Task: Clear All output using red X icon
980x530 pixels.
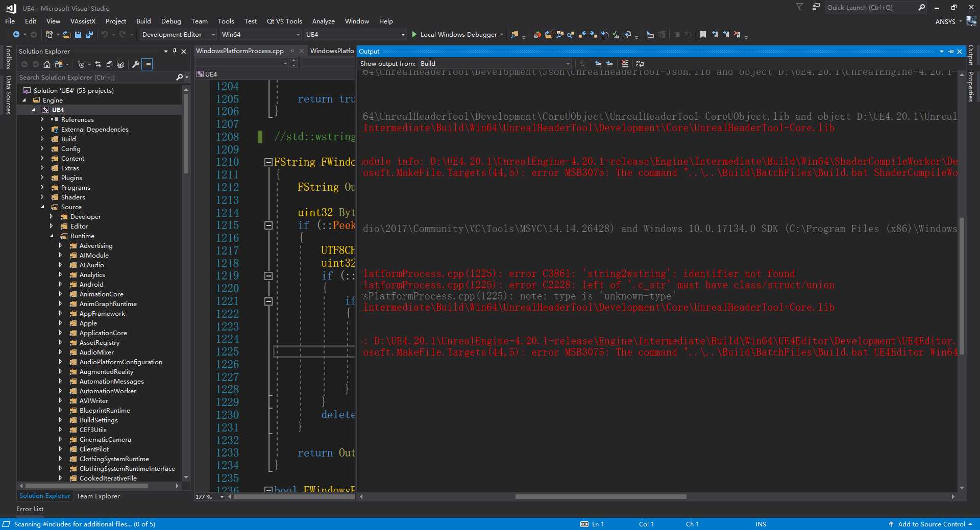Action: [625, 64]
